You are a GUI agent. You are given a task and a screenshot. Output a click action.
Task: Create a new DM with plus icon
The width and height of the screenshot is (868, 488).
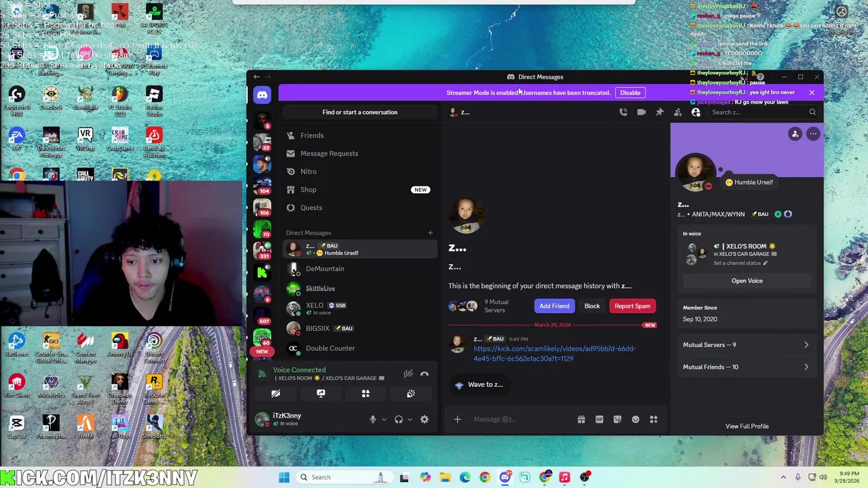pyautogui.click(x=430, y=232)
